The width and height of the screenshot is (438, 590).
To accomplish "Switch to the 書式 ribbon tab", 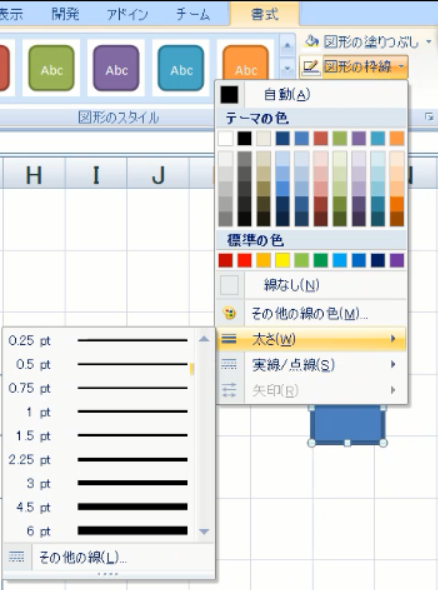I will click(x=265, y=14).
